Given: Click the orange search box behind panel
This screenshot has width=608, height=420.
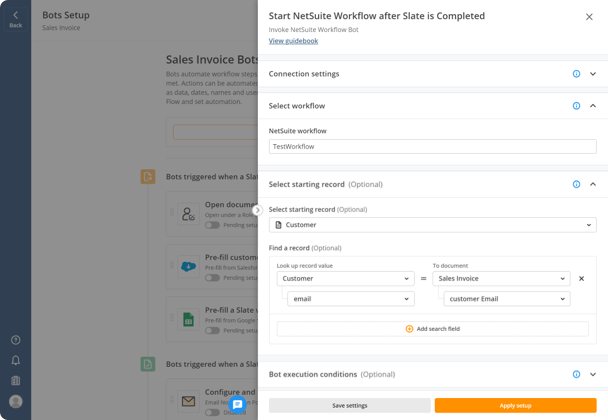Looking at the screenshot, I should click(216, 132).
